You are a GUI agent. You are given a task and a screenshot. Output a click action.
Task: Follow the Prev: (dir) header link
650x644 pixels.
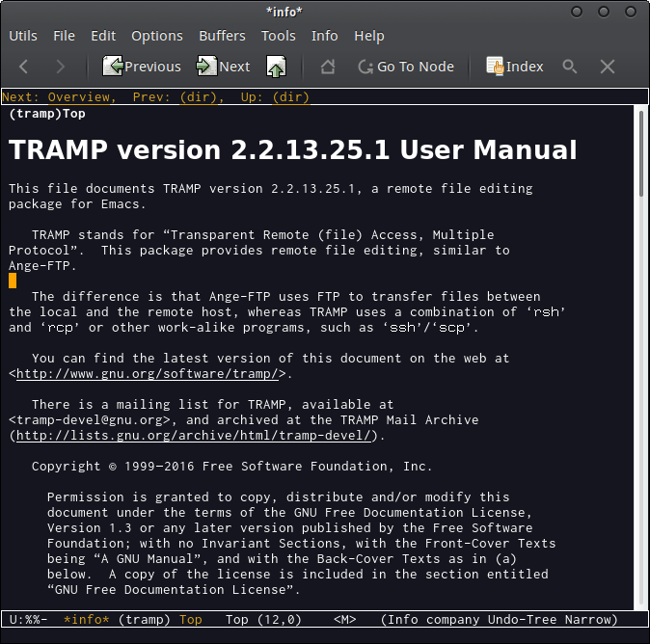coord(199,97)
